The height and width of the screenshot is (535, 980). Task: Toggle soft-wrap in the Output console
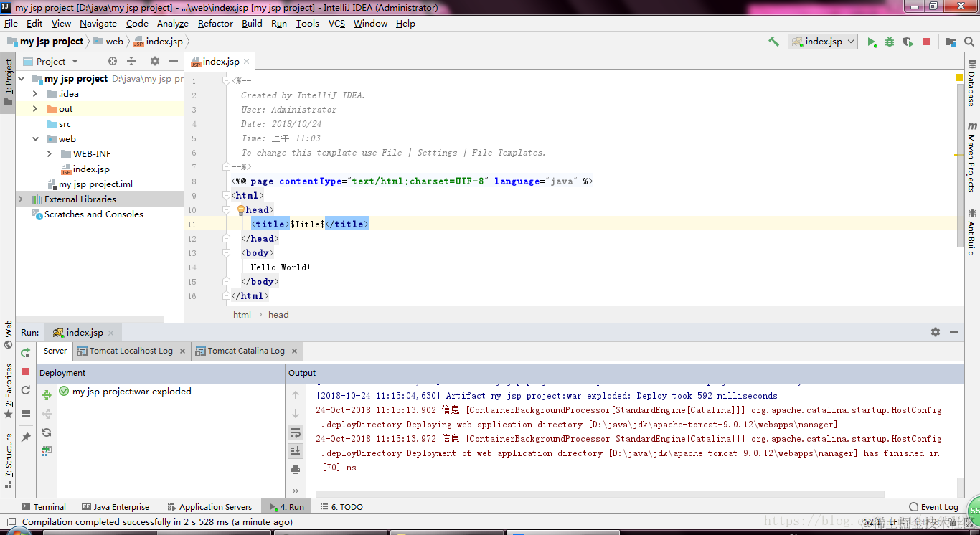tap(296, 432)
